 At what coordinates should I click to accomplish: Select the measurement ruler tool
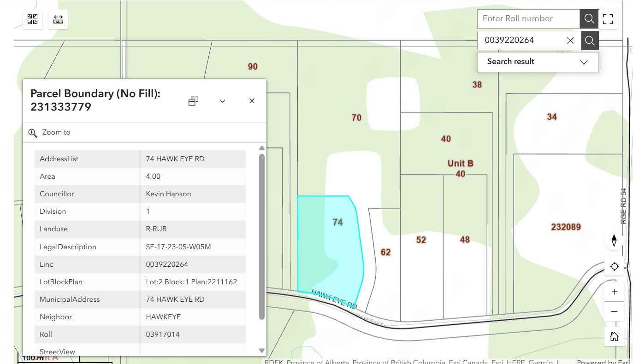click(58, 19)
